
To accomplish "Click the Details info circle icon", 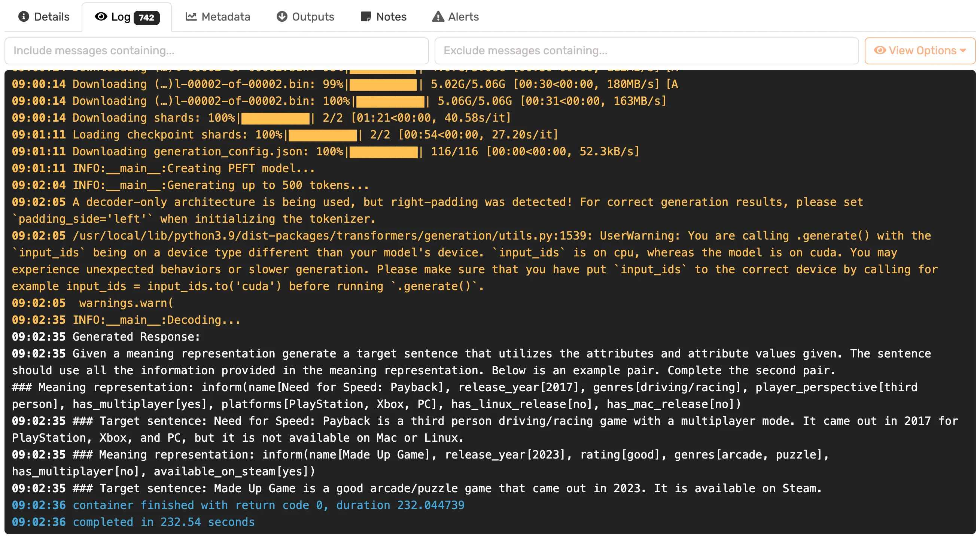I will [24, 17].
